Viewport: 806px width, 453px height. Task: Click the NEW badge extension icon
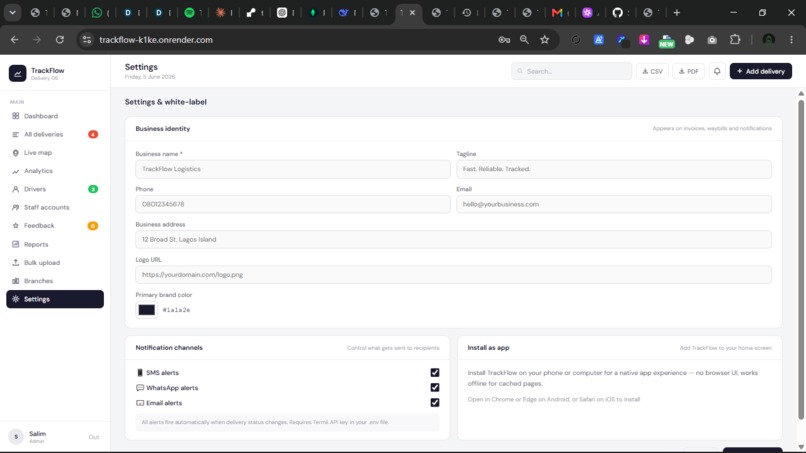(667, 41)
